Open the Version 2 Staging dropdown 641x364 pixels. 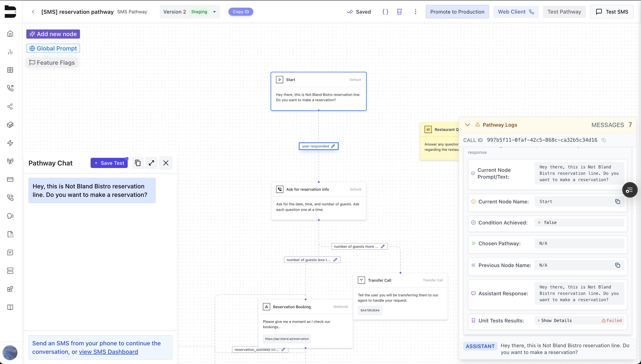[190, 12]
